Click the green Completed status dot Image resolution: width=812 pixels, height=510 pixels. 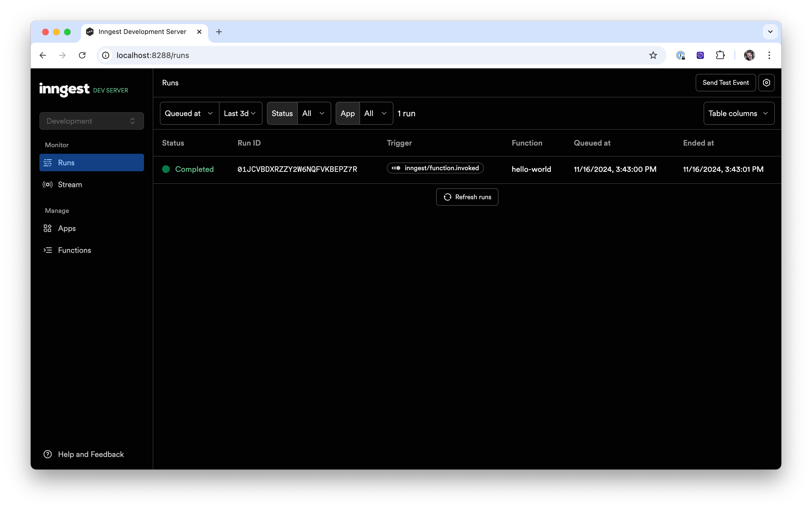point(166,169)
